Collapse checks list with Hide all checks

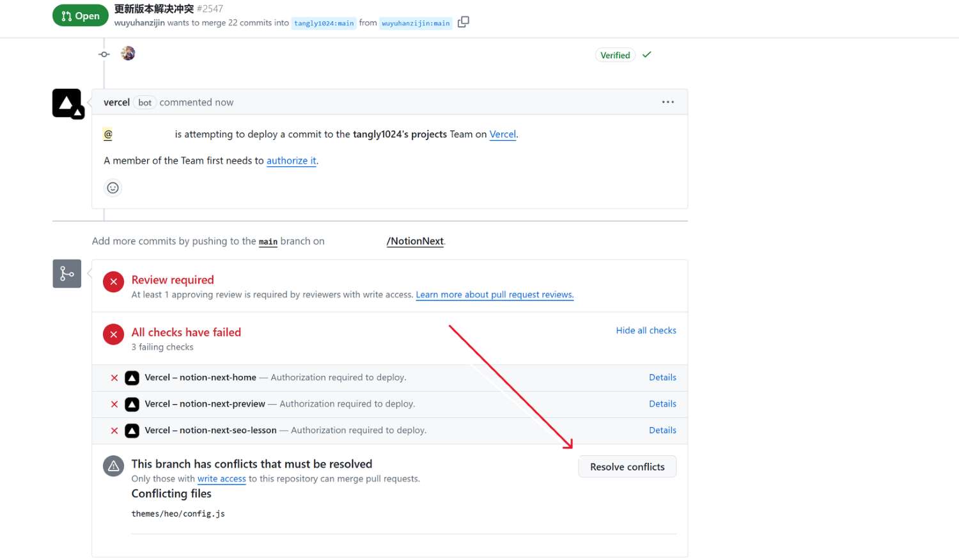click(x=646, y=331)
